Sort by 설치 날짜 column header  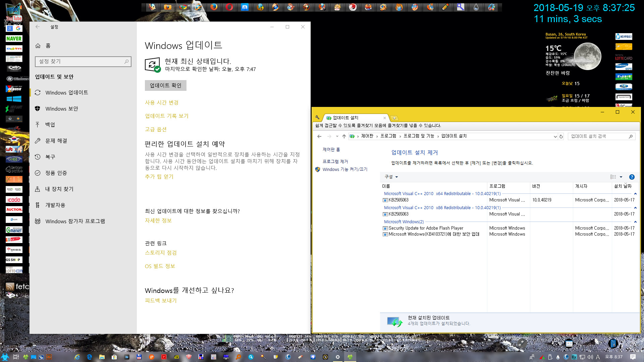[625, 186]
